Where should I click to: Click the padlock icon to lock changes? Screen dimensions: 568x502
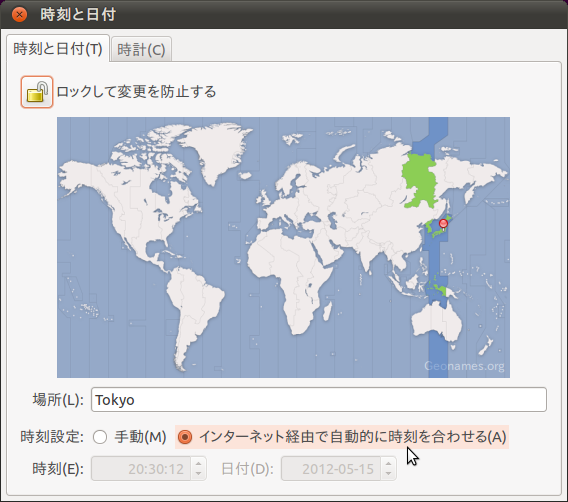click(37, 92)
